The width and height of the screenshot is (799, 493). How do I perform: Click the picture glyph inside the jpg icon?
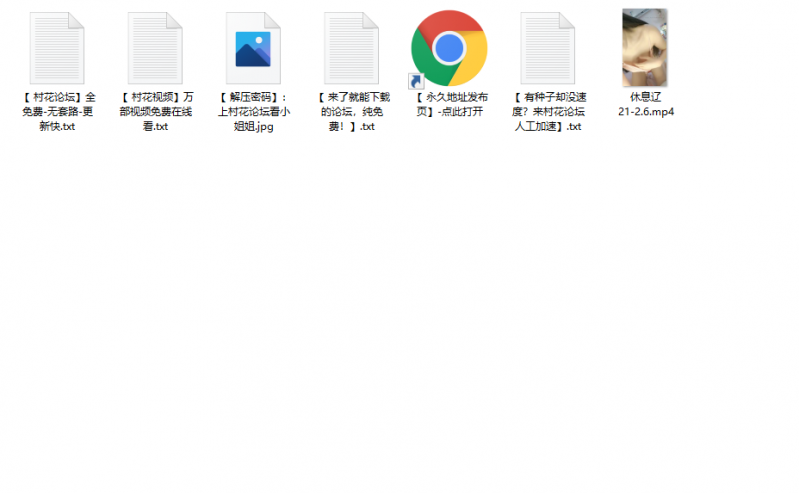click(x=253, y=50)
